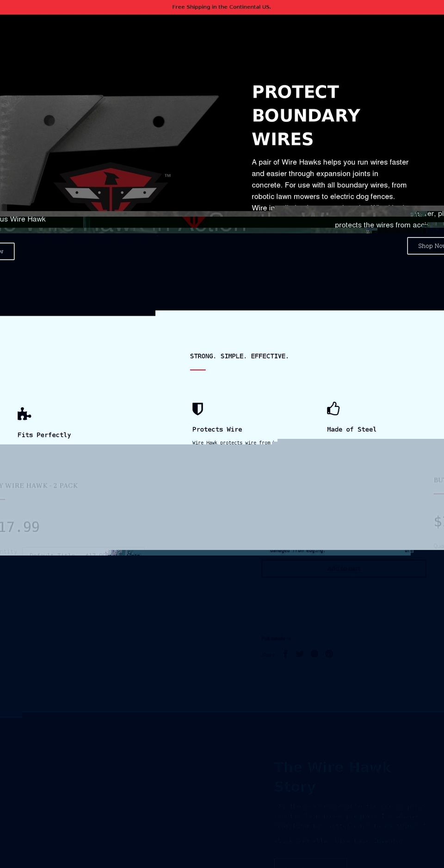Viewport: 444px width, 868px height.
Task: Click the PROTECT BOUNDARY WIRES headline
Action: [x=306, y=115]
